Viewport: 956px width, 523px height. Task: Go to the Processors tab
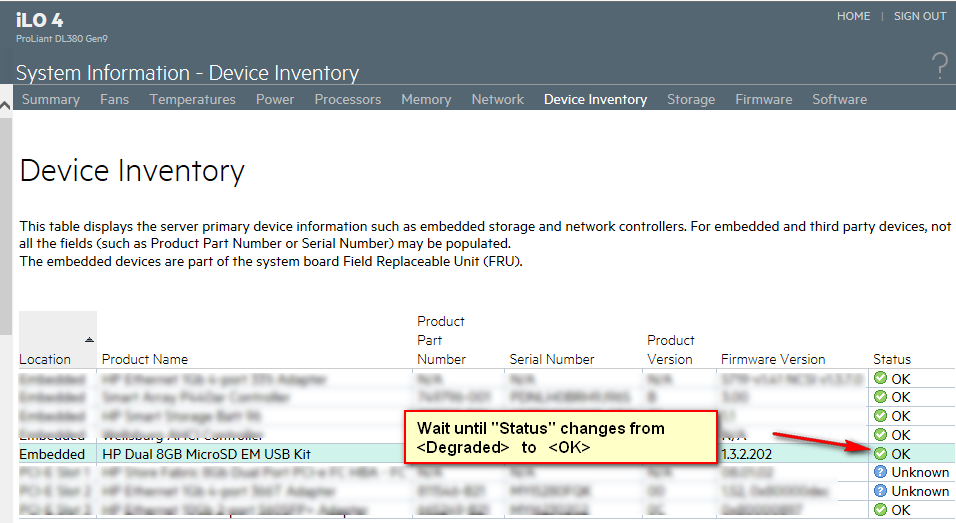(348, 99)
